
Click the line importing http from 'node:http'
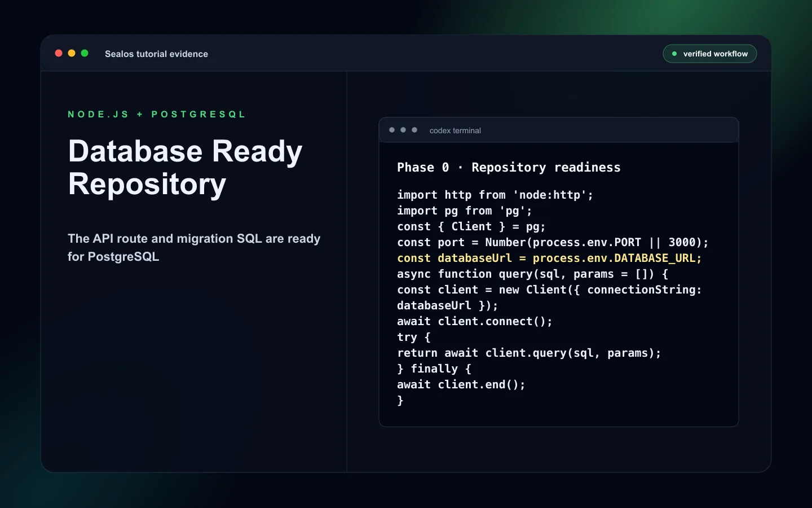point(495,195)
